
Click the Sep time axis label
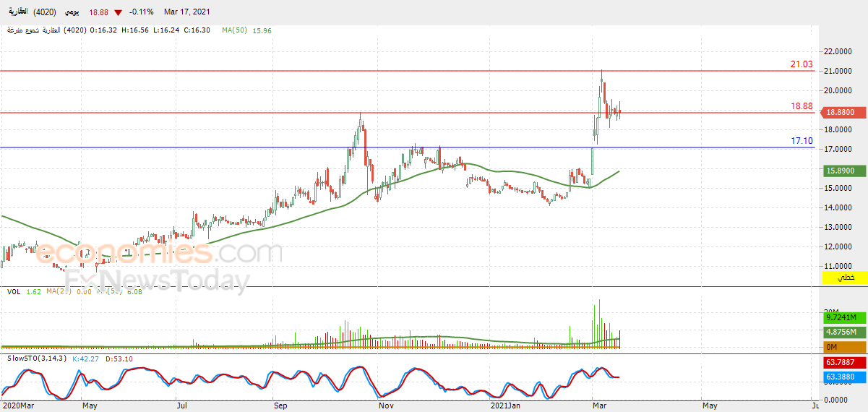(281, 406)
